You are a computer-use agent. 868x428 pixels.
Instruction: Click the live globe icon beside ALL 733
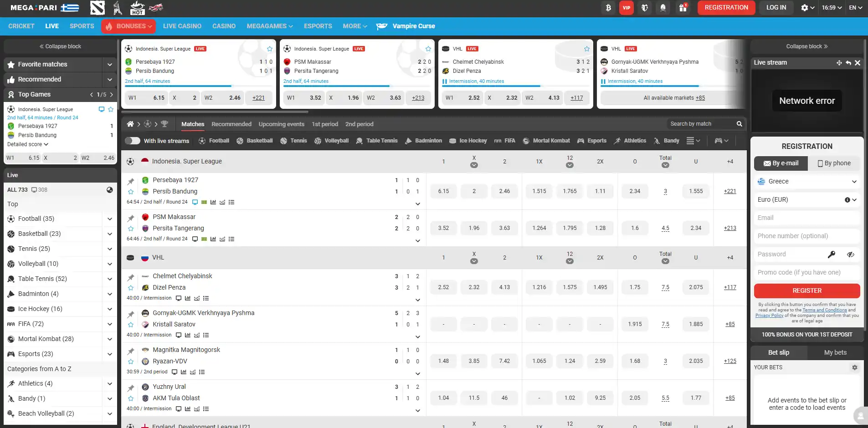point(109,190)
